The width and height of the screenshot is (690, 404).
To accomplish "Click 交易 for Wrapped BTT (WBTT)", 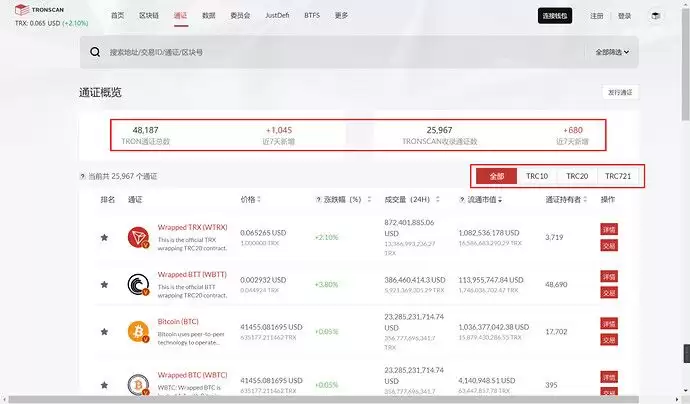I will (609, 293).
